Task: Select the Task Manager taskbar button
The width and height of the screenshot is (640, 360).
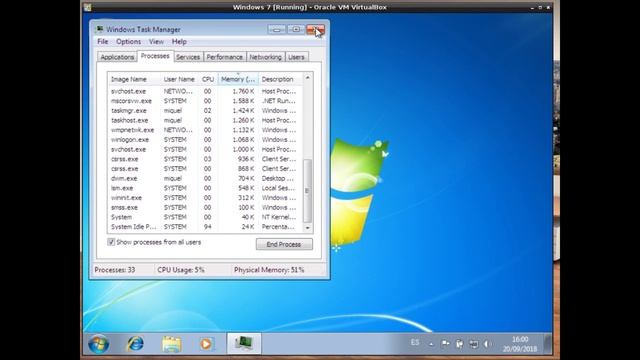Action: pyautogui.click(x=244, y=343)
